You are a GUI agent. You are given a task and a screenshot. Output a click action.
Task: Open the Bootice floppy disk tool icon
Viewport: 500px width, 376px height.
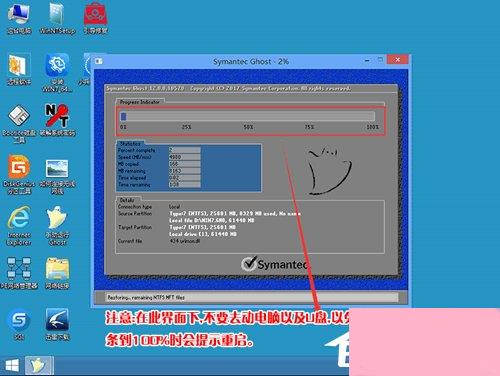[x=19, y=123]
